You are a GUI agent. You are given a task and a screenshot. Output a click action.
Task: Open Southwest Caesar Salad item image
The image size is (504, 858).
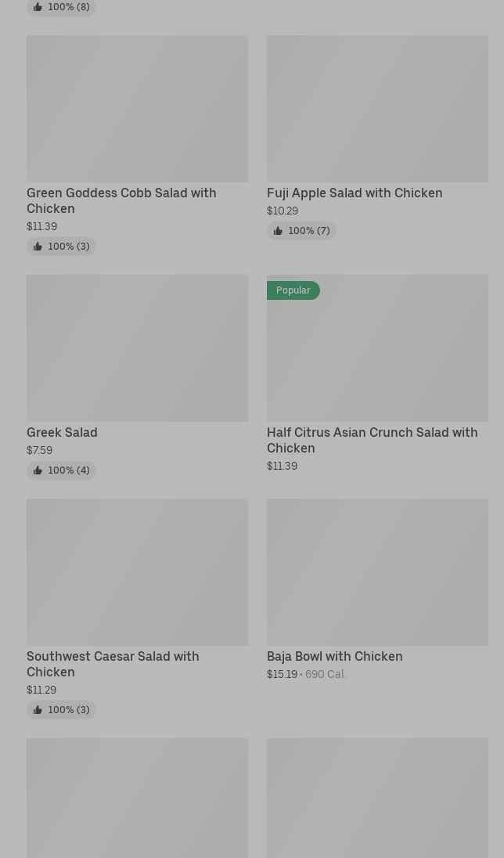137,572
